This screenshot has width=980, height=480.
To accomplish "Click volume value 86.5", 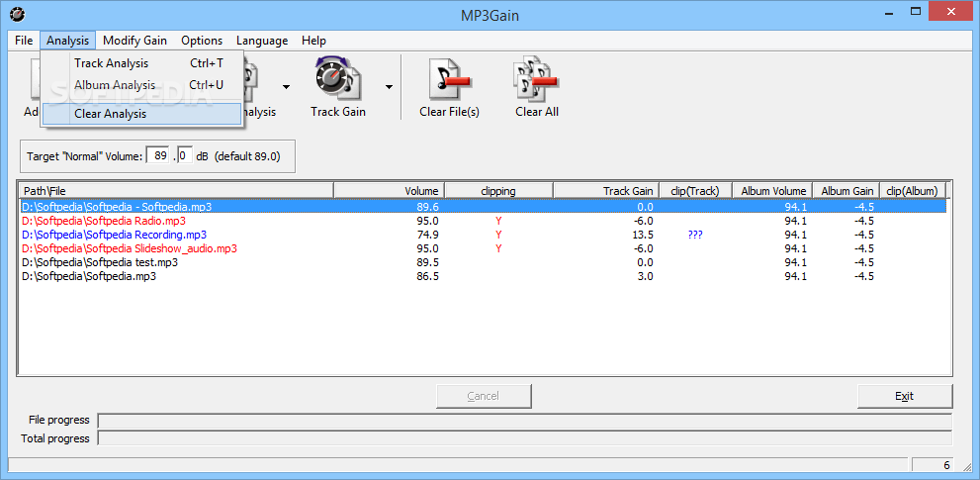I will tap(427, 276).
